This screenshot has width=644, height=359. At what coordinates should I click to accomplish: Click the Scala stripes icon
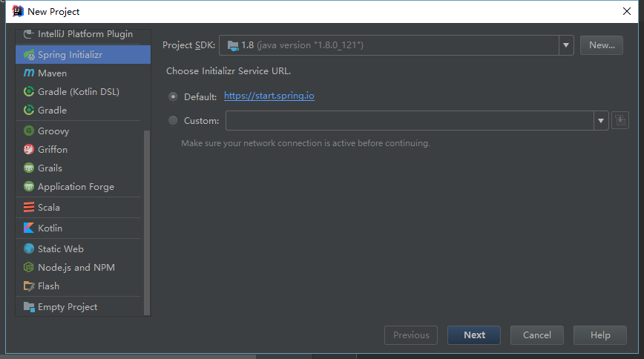(29, 208)
